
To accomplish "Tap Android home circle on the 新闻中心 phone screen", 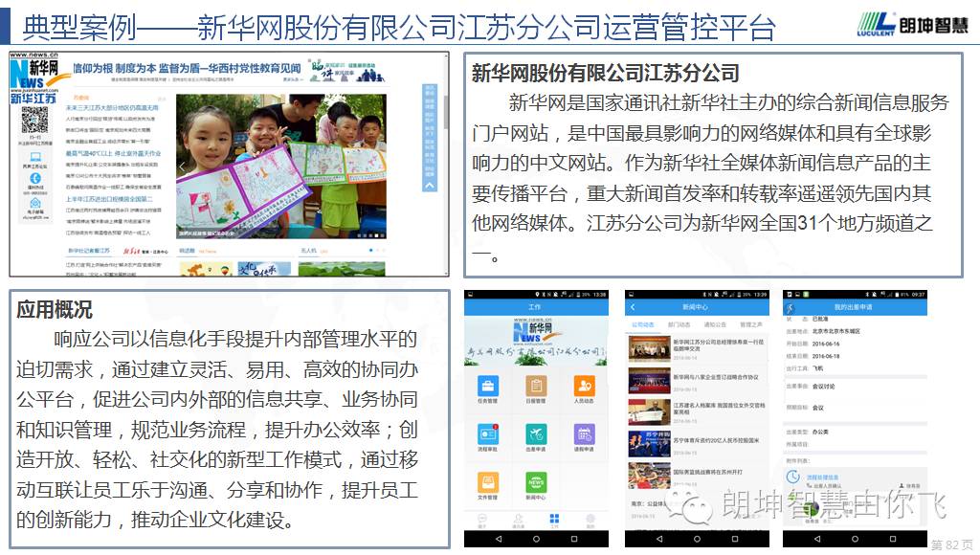I will click(697, 539).
